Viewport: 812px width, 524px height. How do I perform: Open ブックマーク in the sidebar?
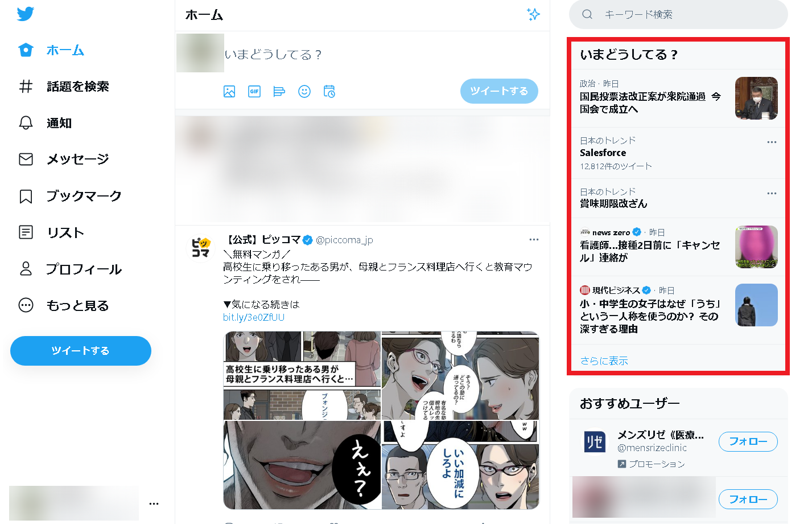[71, 196]
